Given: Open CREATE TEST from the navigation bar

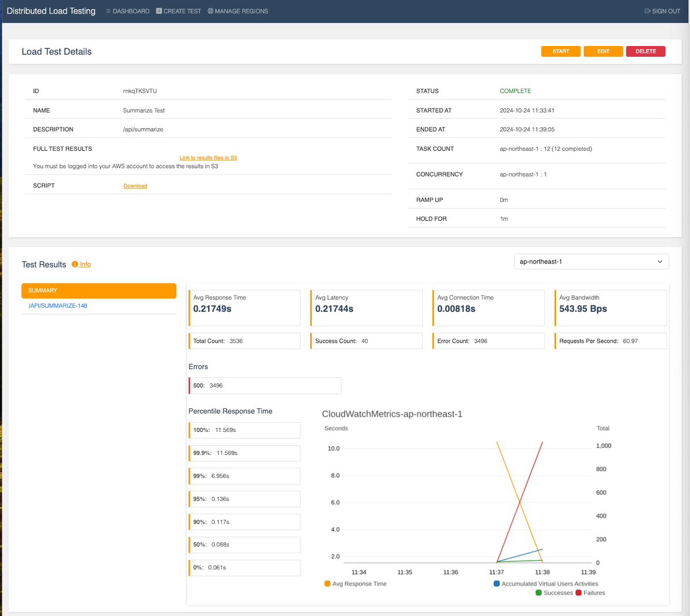Looking at the screenshot, I should 182,11.
